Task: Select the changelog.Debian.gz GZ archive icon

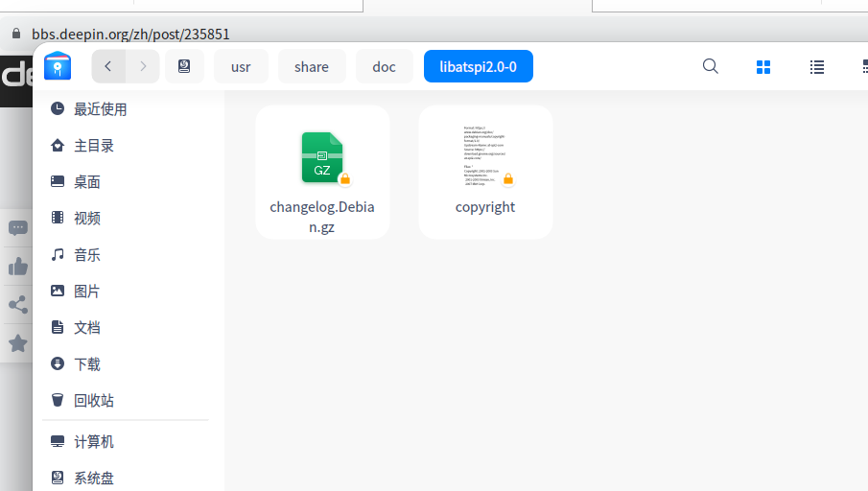Action: [322, 158]
